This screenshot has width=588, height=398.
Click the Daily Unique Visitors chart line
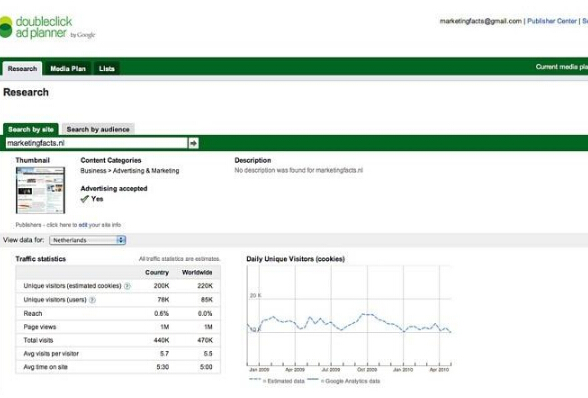click(x=349, y=323)
